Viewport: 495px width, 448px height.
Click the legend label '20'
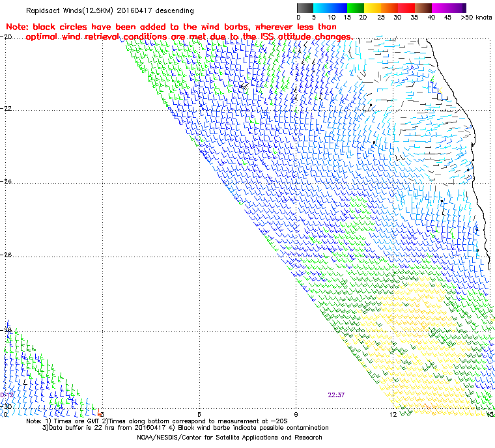(363, 18)
